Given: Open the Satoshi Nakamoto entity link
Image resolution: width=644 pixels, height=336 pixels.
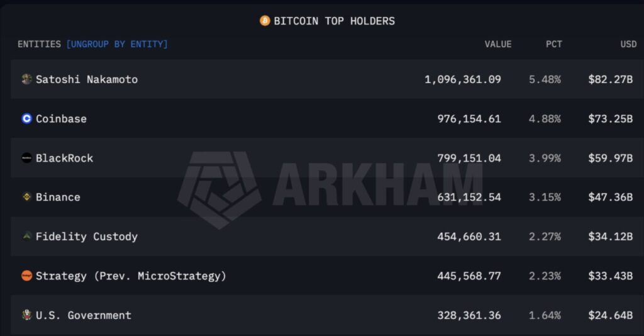Looking at the screenshot, I should (x=87, y=79).
